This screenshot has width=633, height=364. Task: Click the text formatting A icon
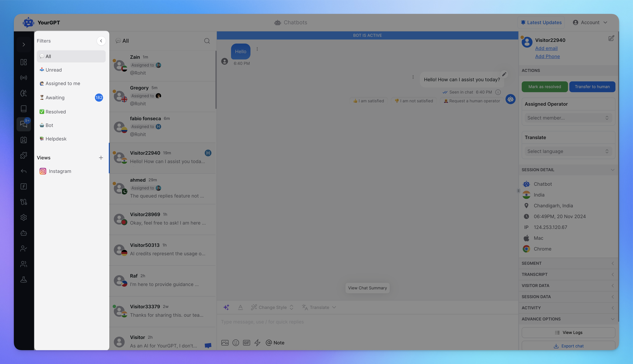[x=240, y=307]
